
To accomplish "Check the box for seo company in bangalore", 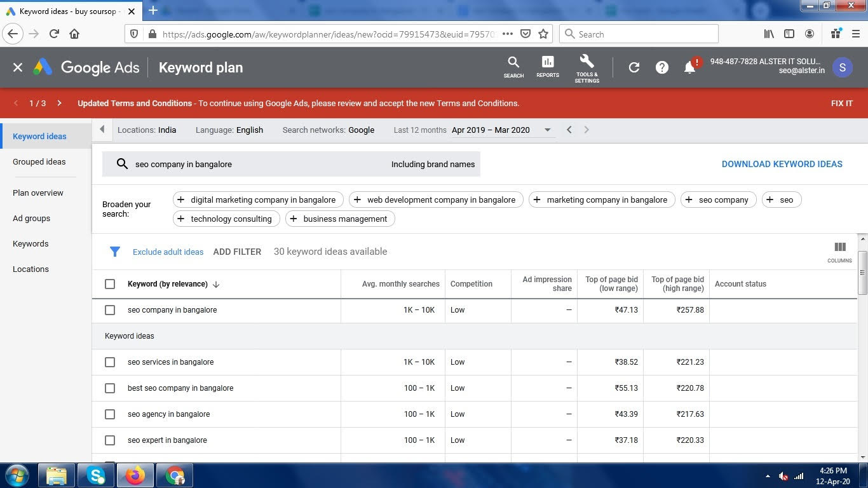I will click(x=110, y=310).
